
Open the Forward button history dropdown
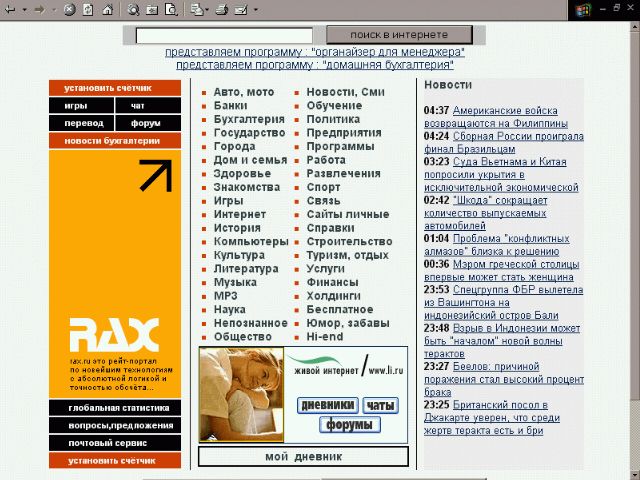point(54,10)
